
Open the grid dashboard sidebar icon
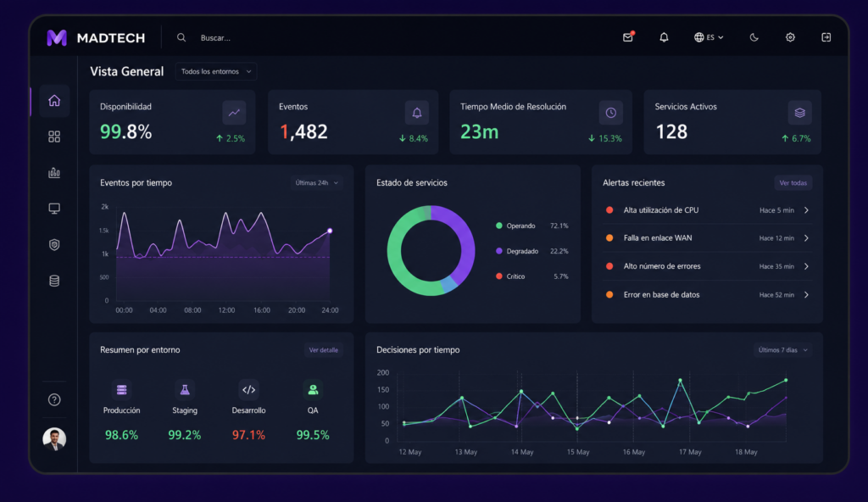54,137
